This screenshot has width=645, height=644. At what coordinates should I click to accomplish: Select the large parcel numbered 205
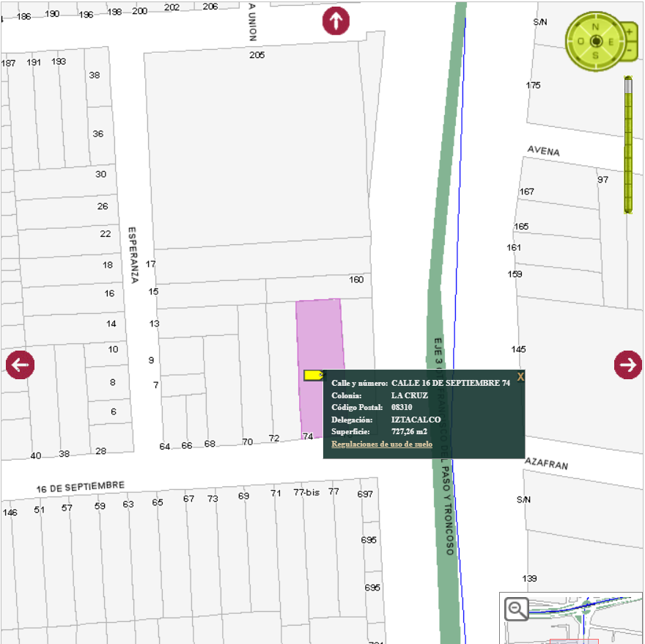tap(257, 147)
